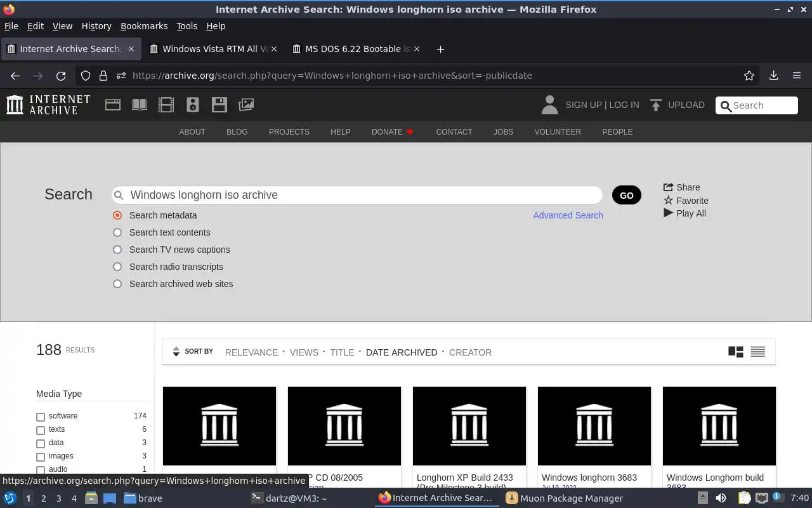Select Search TV news captions option
Screen dimensions: 812x508
coord(117,250)
